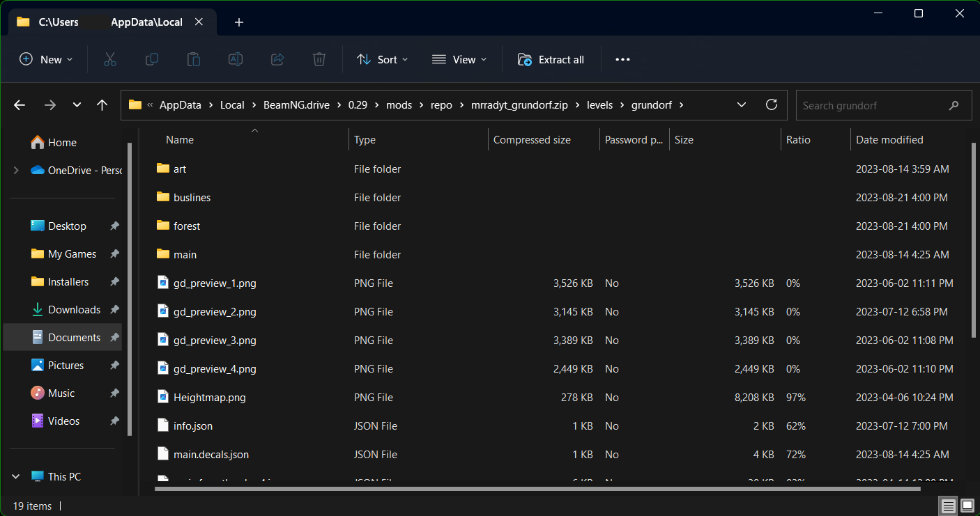Refresh the current folder view

click(771, 105)
